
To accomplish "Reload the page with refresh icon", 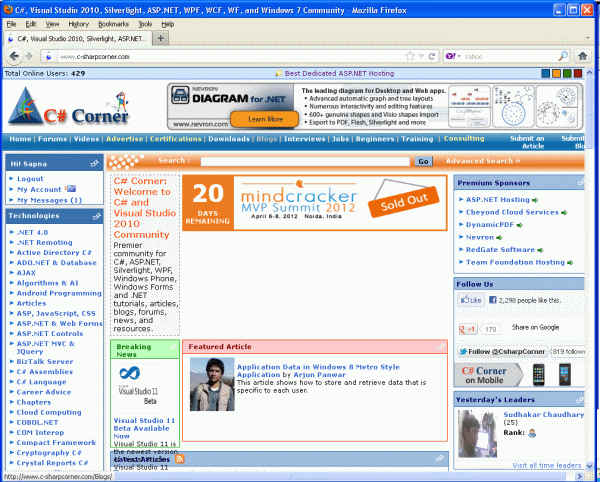I will click(x=432, y=56).
